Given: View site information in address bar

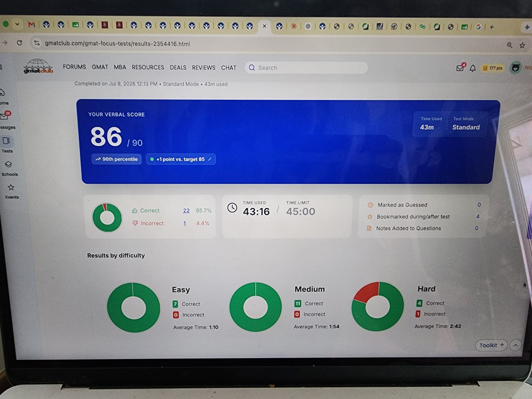Looking at the screenshot, I should click(x=37, y=43).
